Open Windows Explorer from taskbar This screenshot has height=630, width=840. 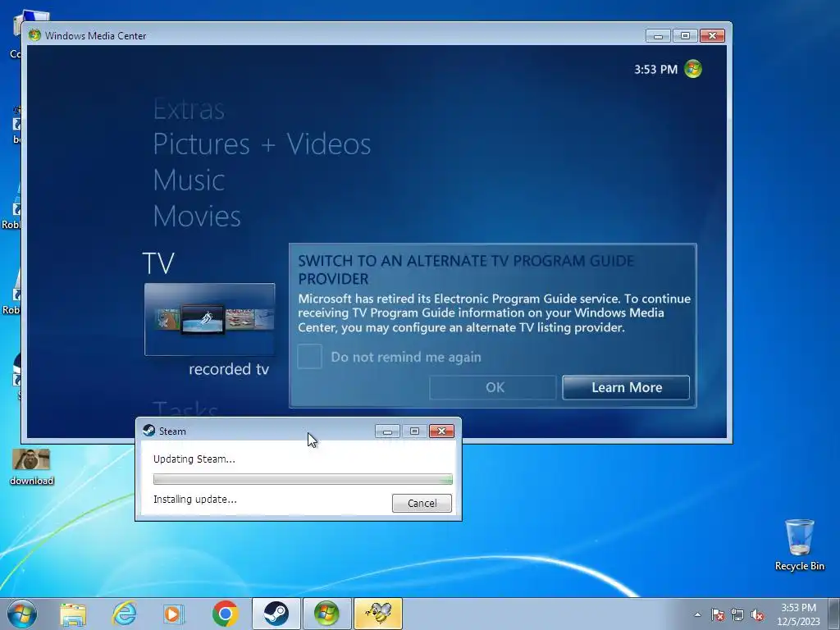(x=73, y=614)
